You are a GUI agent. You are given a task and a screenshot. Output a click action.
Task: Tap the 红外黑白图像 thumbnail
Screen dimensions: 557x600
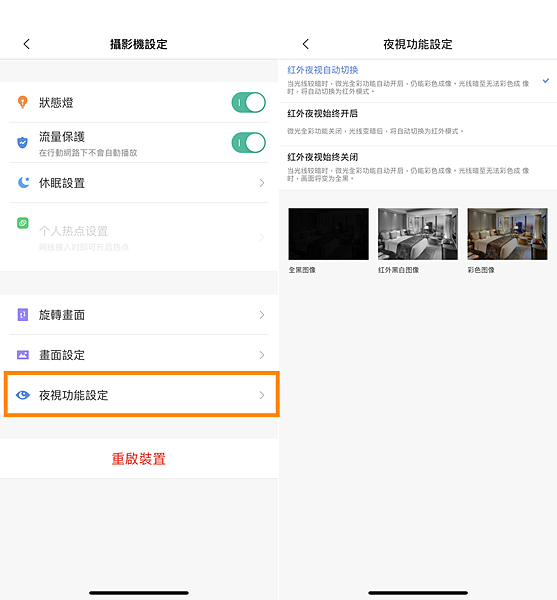click(418, 234)
